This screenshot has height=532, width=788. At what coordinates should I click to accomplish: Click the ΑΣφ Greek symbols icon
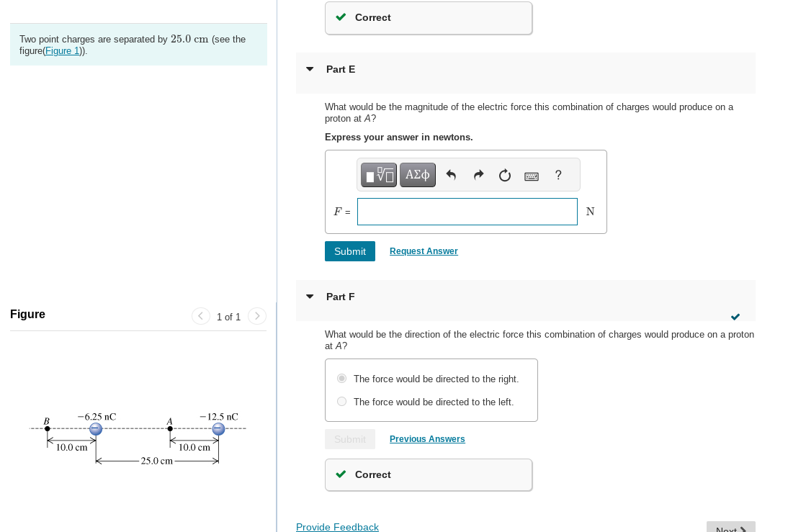(x=417, y=174)
